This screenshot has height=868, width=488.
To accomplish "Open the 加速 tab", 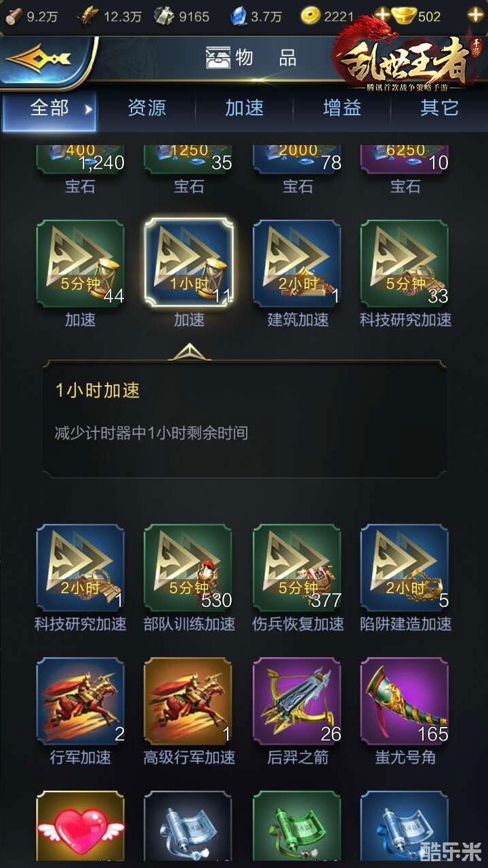I will [x=244, y=108].
